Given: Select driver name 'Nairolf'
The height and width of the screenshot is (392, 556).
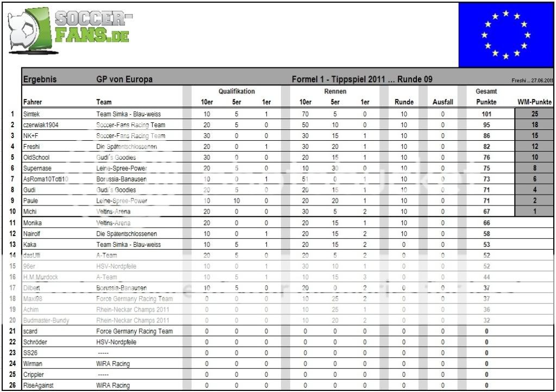Looking at the screenshot, I should 32,234.
